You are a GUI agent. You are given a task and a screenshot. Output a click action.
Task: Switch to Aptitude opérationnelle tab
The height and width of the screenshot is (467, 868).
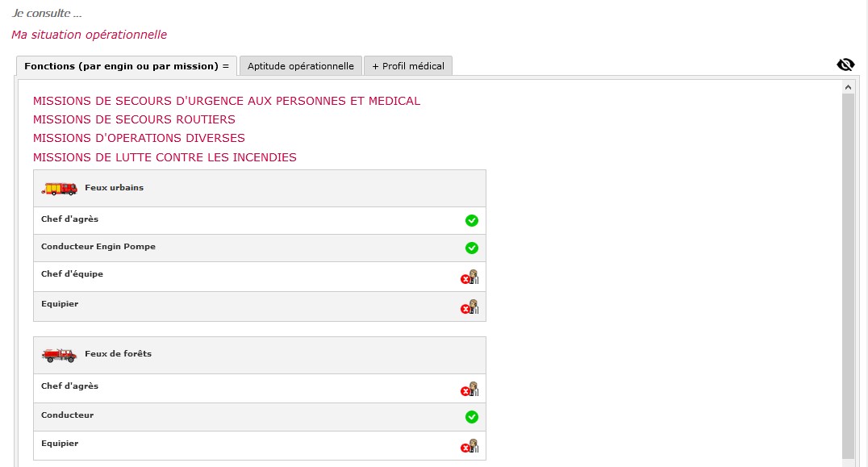[301, 66]
